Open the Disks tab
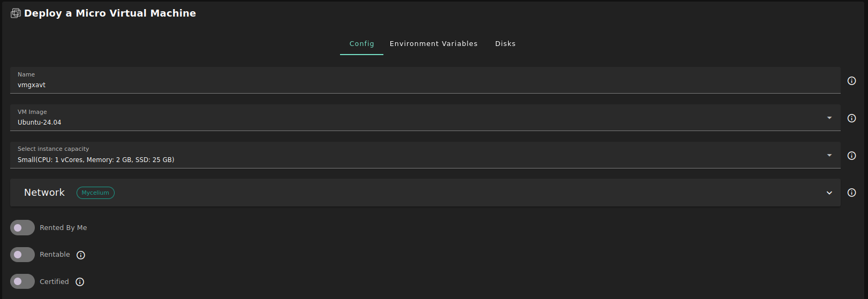868x299 pixels. [x=505, y=44]
